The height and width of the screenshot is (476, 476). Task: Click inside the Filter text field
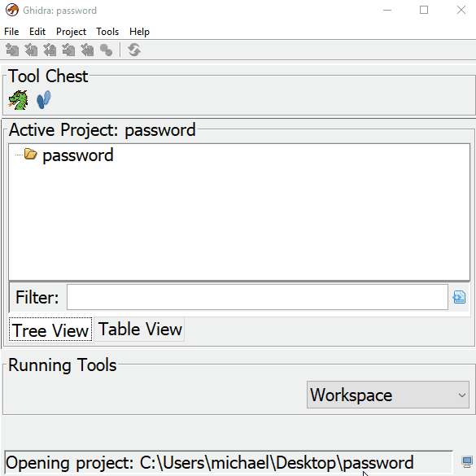257,297
